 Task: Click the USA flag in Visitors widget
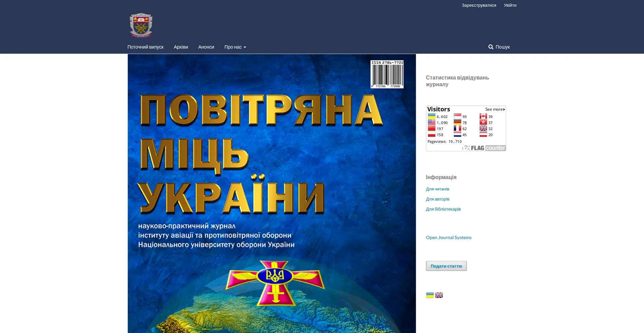431,122
